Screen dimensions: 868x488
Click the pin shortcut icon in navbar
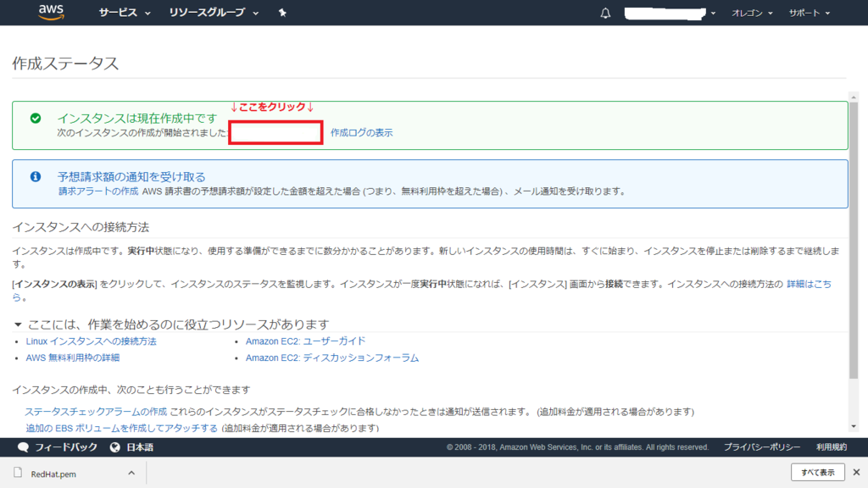pyautogui.click(x=281, y=13)
